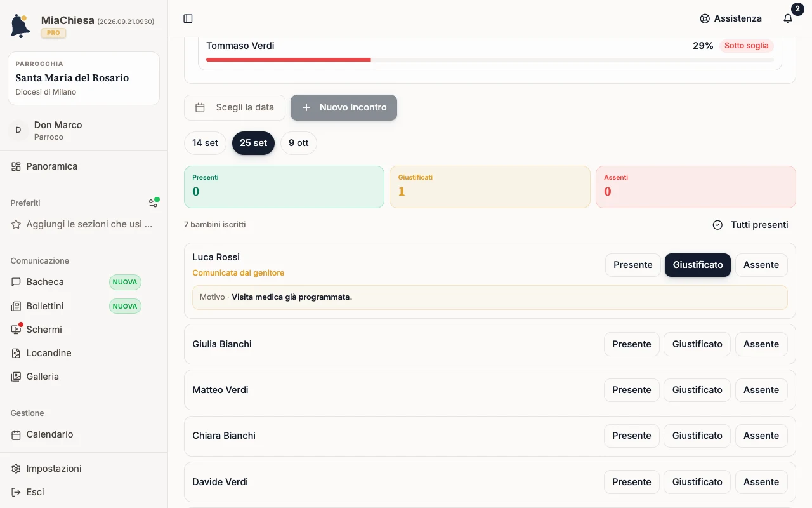
Task: Select the 25 set meeting tab
Action: tap(253, 143)
